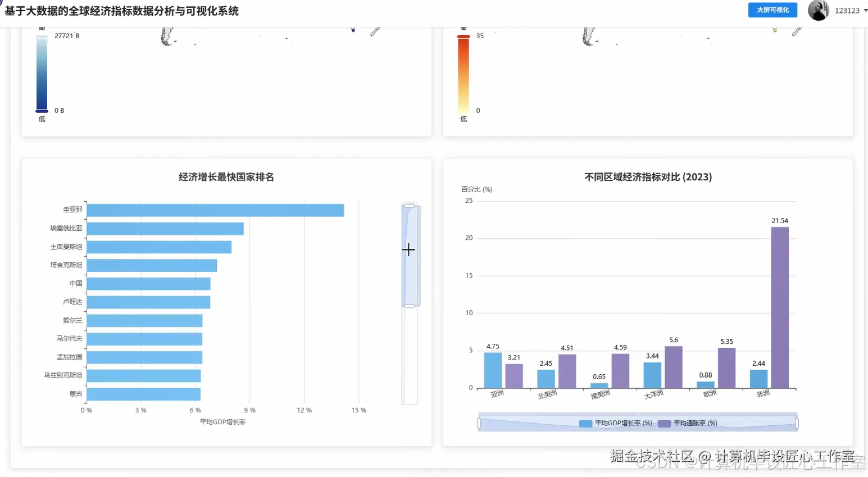Image resolution: width=868 pixels, height=477 pixels.
Task: Click the orange gradient scale on inflation map
Action: [x=463, y=73]
